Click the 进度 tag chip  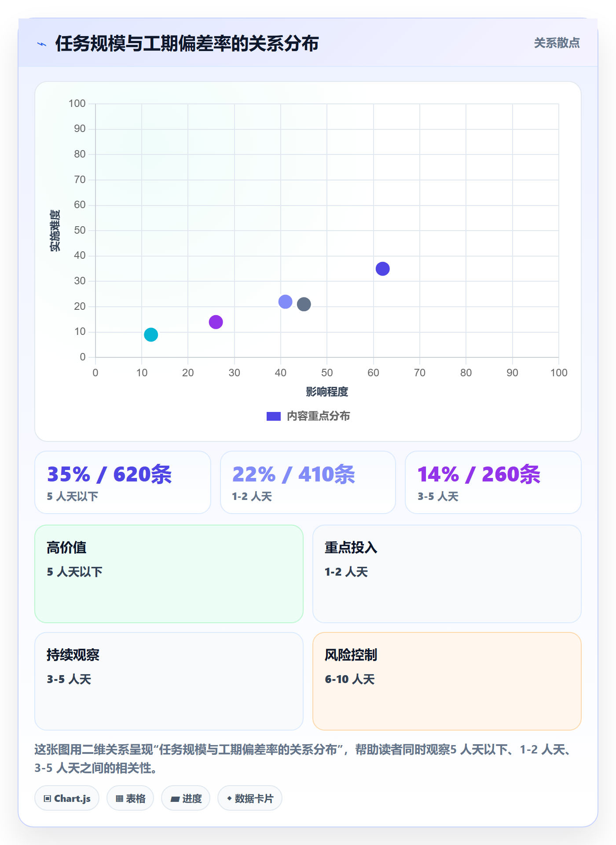click(x=186, y=798)
